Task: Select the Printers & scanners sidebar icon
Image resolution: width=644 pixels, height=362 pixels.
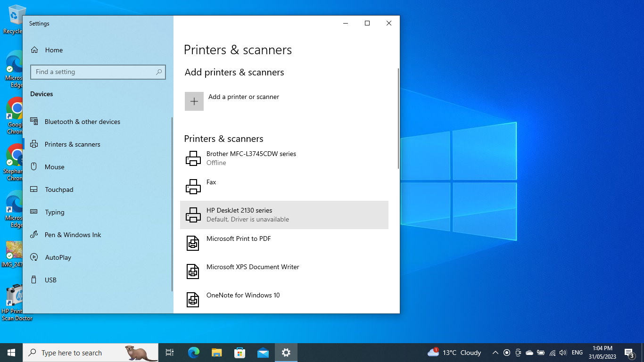Action: [x=34, y=144]
